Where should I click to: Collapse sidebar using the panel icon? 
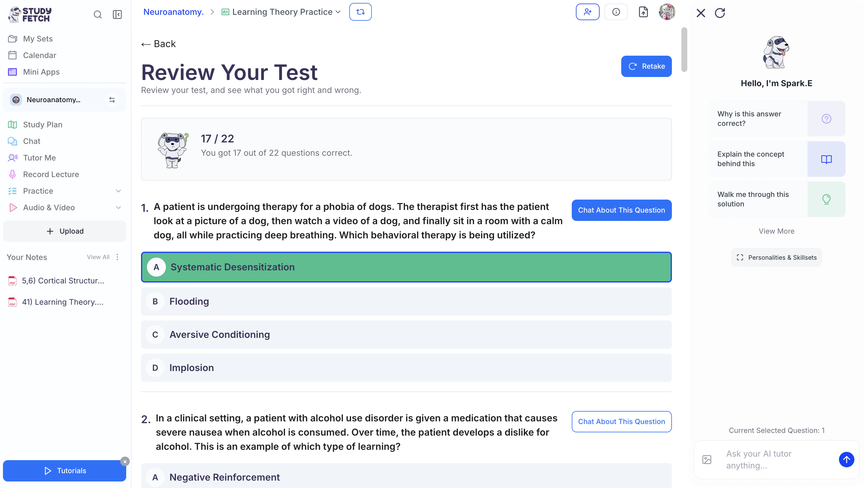(x=117, y=15)
